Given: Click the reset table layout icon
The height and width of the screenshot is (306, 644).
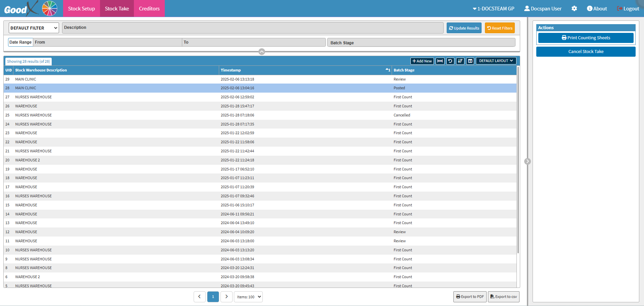Looking at the screenshot, I should click(450, 61).
